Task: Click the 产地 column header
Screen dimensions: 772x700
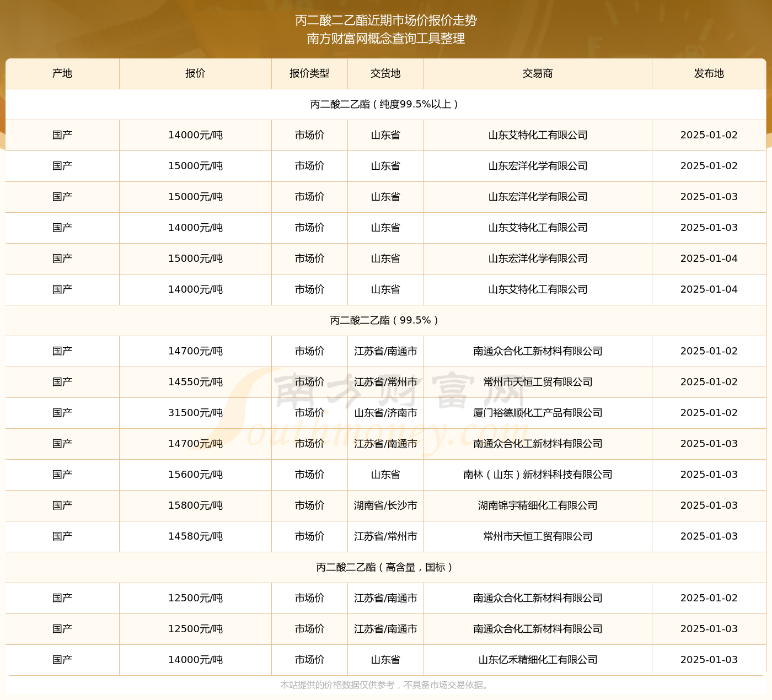Action: pyautogui.click(x=62, y=73)
